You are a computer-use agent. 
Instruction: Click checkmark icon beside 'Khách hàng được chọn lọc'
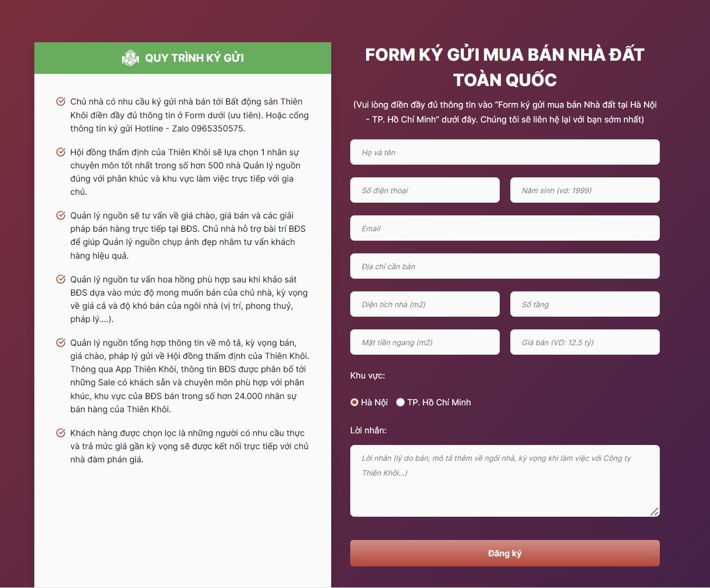(61, 433)
